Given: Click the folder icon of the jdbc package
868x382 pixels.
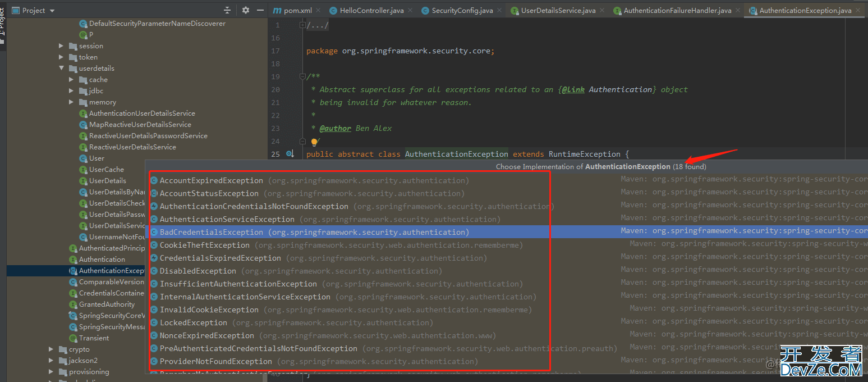Looking at the screenshot, I should pos(83,91).
